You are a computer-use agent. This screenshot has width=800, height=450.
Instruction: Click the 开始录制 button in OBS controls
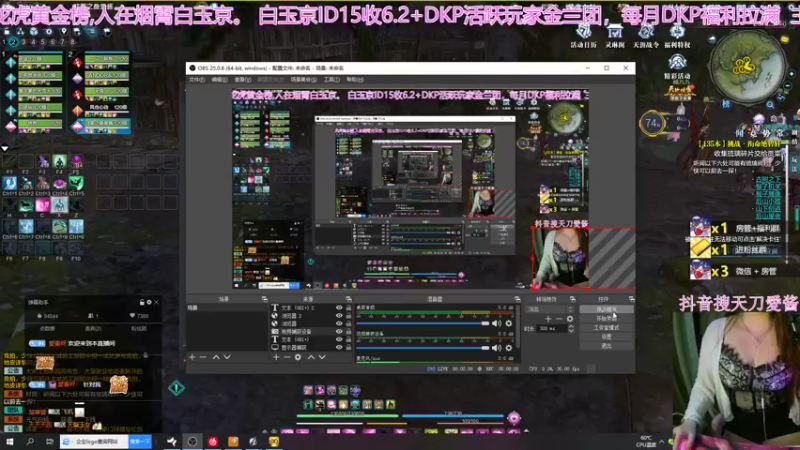(607, 318)
